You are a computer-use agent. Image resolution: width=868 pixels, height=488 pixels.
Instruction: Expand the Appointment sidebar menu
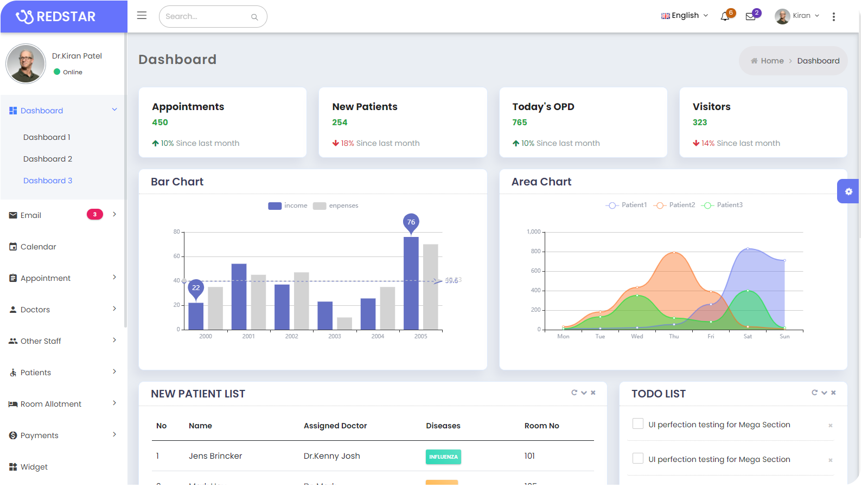tap(45, 278)
